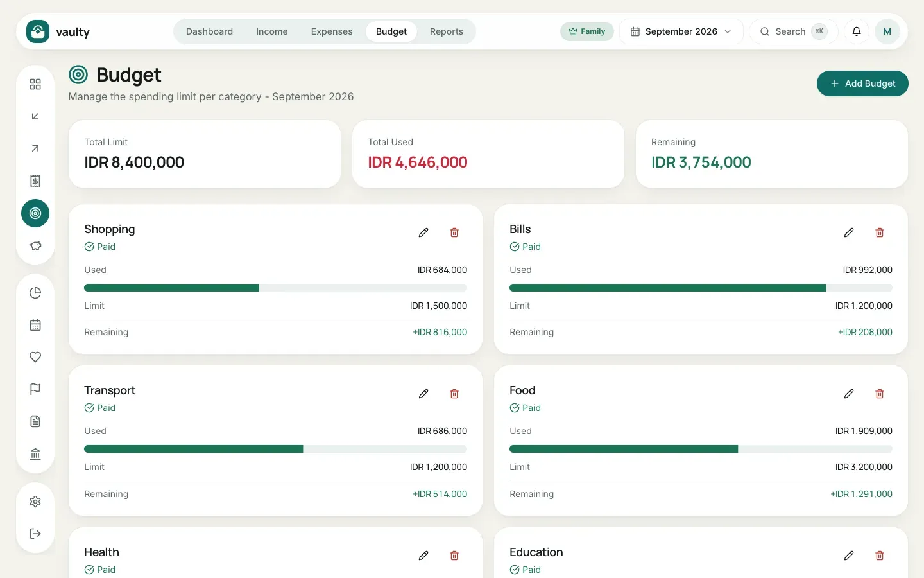Click the Total Used IDR 4,646,000 value
Screen dimensions: 924x578
418,162
